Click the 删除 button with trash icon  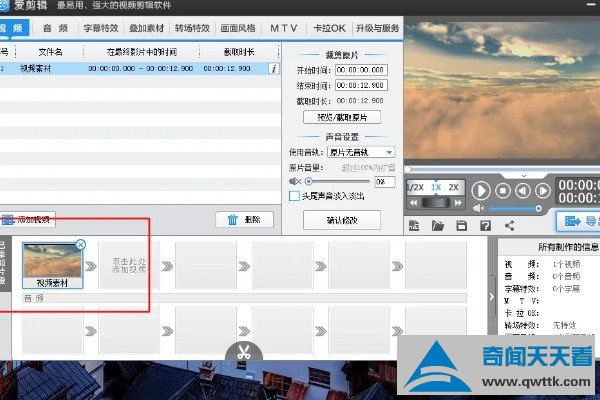point(245,219)
